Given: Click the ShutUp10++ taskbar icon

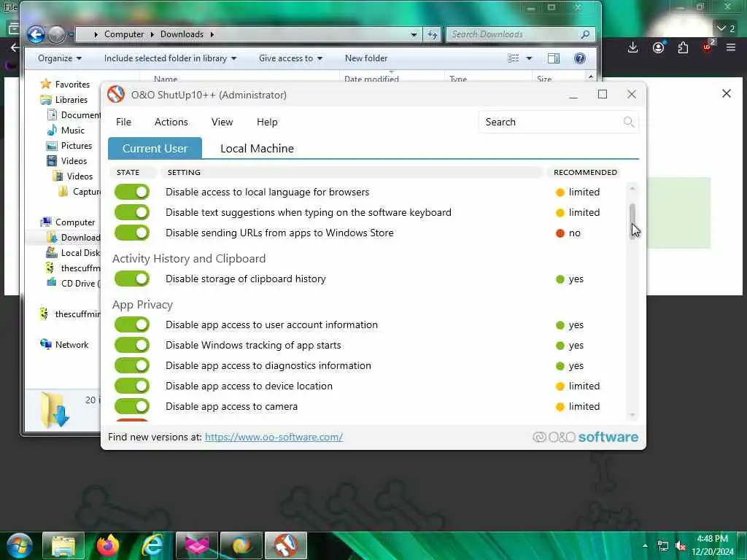Looking at the screenshot, I should (286, 545).
